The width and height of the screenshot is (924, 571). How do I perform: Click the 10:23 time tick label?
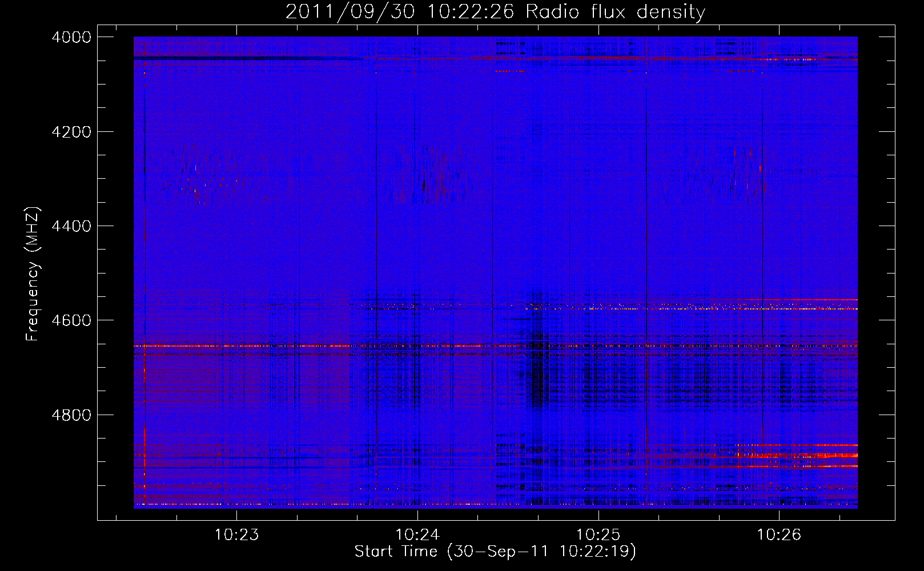(236, 535)
